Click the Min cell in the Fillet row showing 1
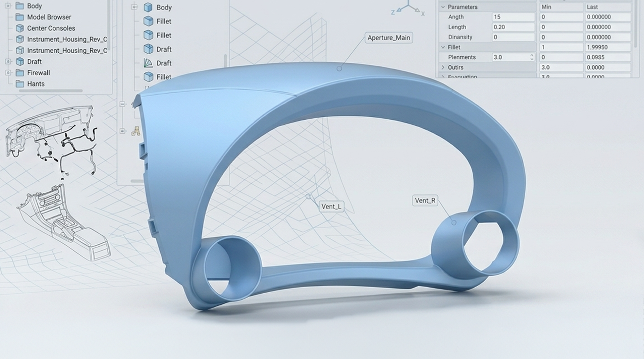Image resolution: width=644 pixels, height=359 pixels. pos(561,47)
